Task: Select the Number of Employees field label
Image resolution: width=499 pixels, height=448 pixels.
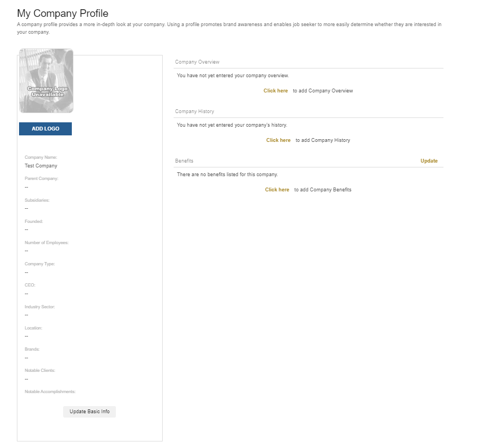Action: [47, 242]
